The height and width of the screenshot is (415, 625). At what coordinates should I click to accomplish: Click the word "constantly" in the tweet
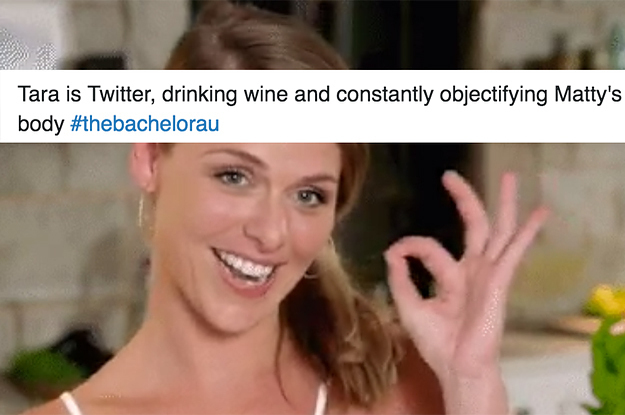coord(385,95)
